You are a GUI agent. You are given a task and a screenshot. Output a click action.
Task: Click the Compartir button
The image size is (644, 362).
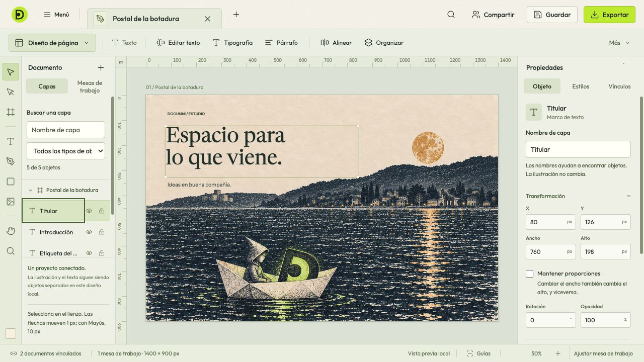point(493,15)
